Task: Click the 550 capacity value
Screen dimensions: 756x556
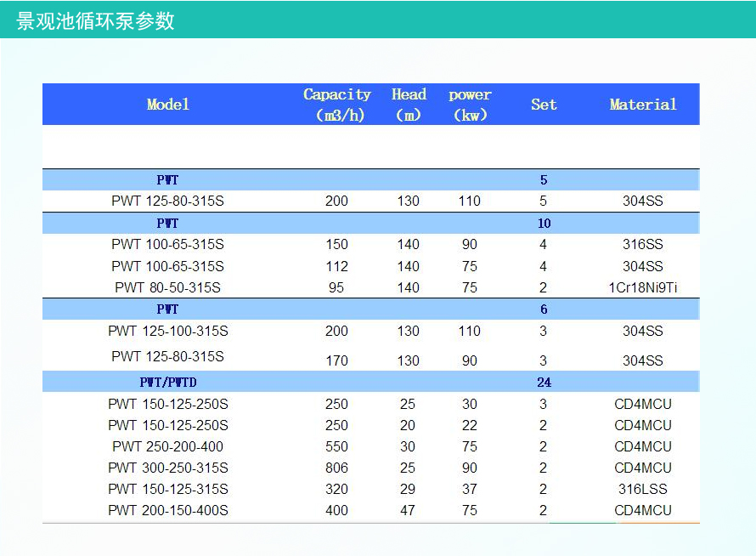Action: coord(336,446)
